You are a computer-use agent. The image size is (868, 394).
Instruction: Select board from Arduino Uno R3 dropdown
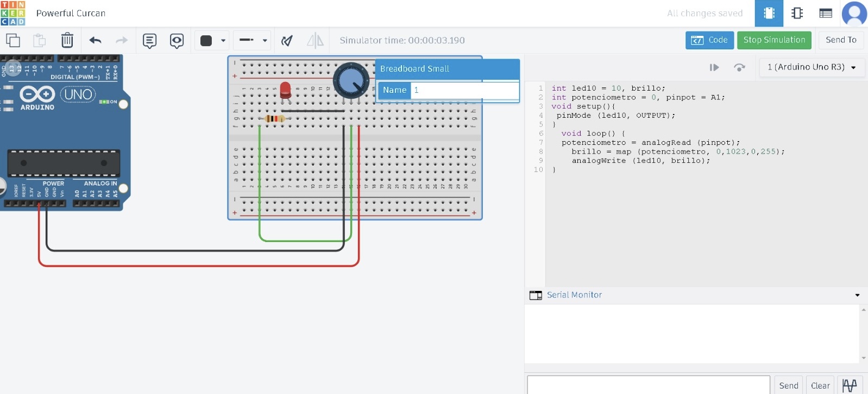811,67
